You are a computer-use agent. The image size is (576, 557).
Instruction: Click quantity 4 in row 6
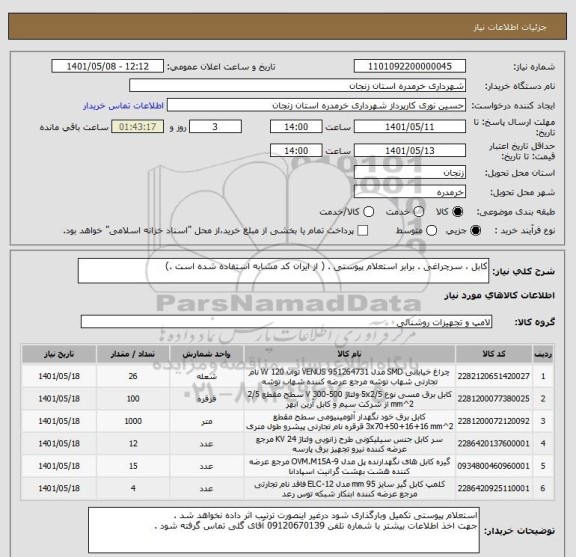point(133,488)
